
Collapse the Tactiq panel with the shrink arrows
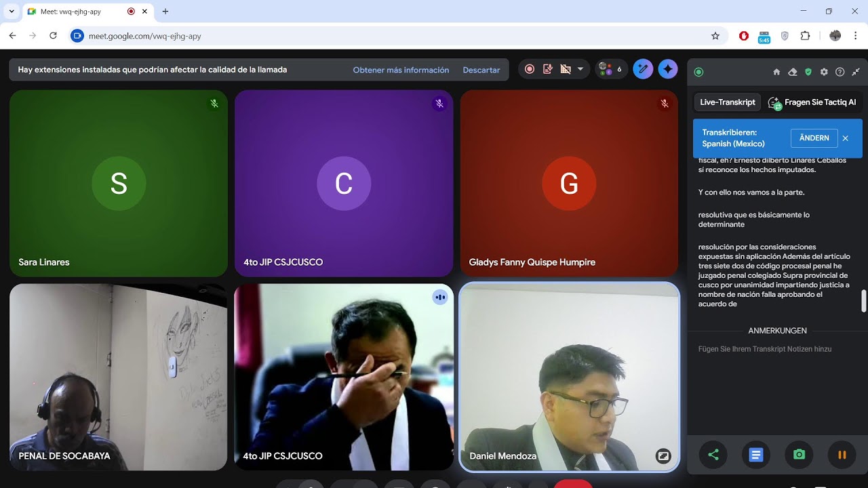click(x=856, y=72)
